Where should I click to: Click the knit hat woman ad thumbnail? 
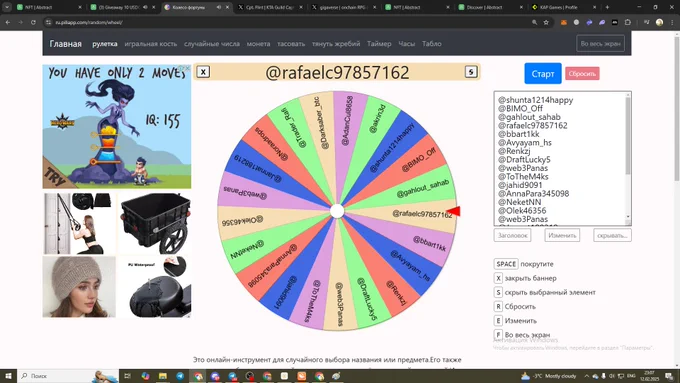pos(79,287)
